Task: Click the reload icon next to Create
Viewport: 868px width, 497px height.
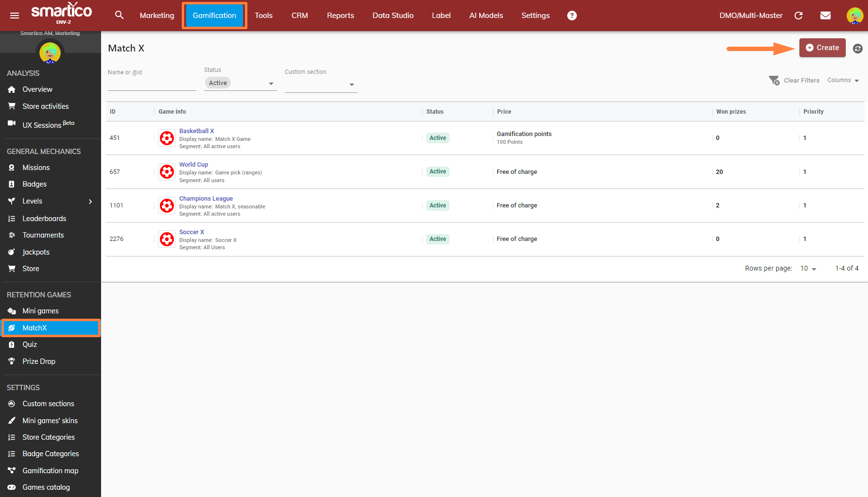Action: click(858, 49)
